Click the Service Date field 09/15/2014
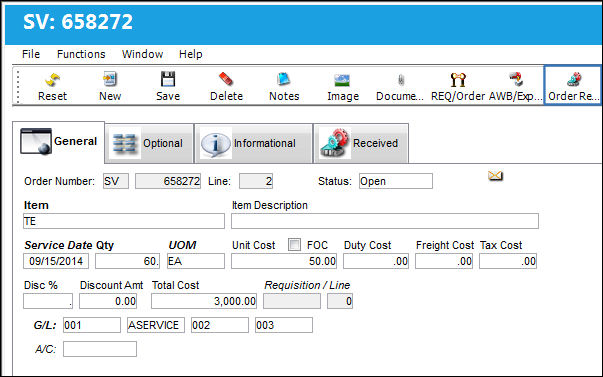Screen dimensions: 603x377 pyautogui.click(x=56, y=261)
